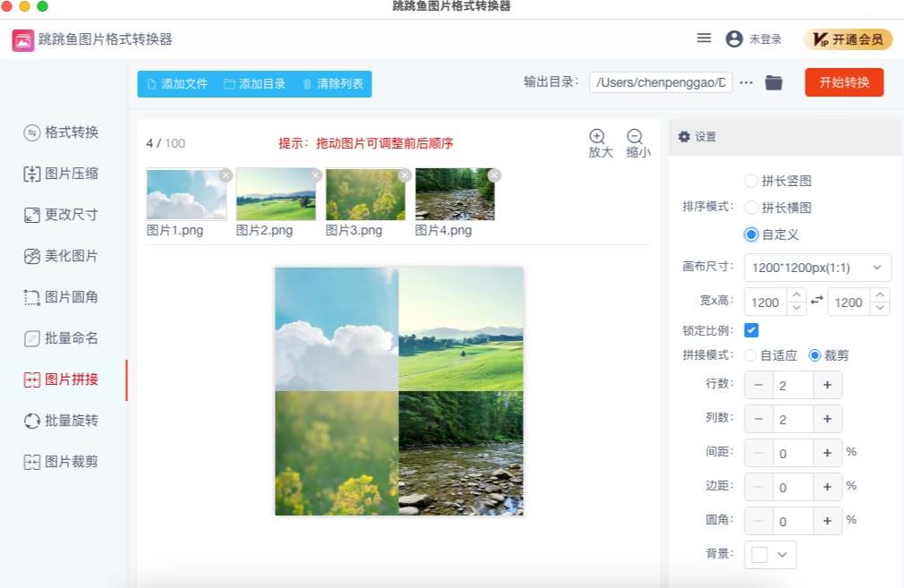Decrease row count with minus

pos(759,385)
